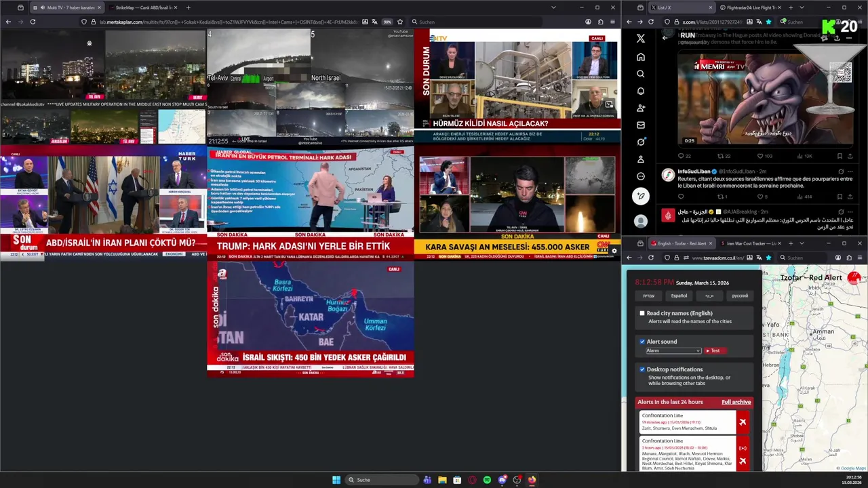The width and height of the screenshot is (868, 488).
Task: Open Firefox from the taskbar
Action: click(x=532, y=480)
